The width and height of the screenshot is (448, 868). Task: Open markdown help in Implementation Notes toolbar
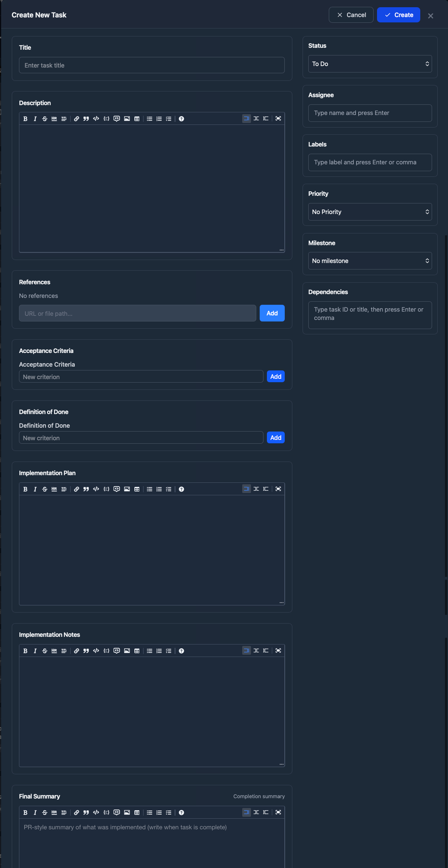coord(181,651)
